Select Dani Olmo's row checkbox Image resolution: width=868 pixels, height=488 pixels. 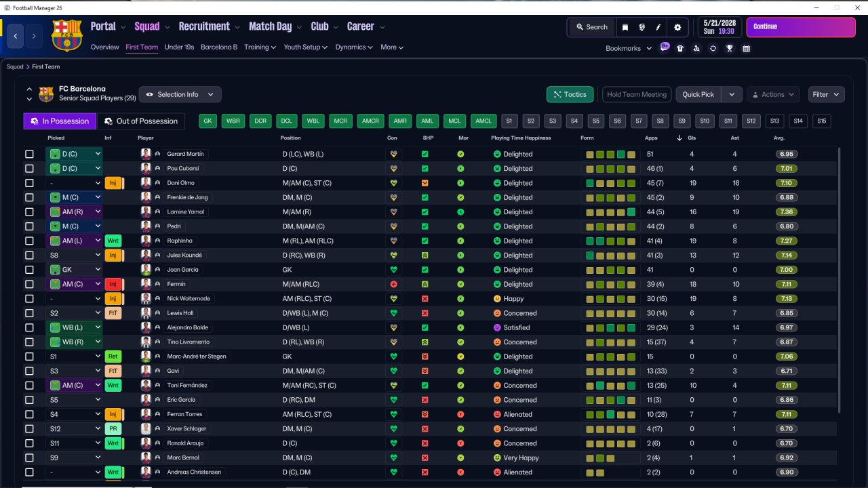[29, 183]
